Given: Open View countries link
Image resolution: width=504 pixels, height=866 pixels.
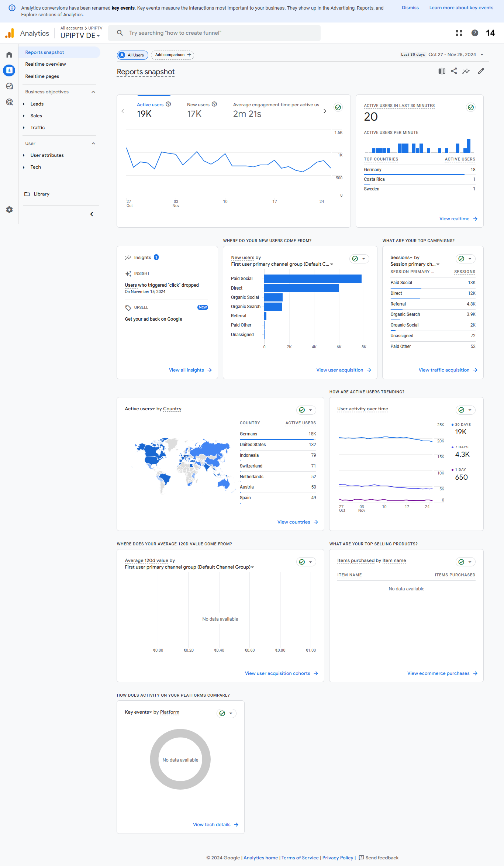Looking at the screenshot, I should tap(298, 522).
